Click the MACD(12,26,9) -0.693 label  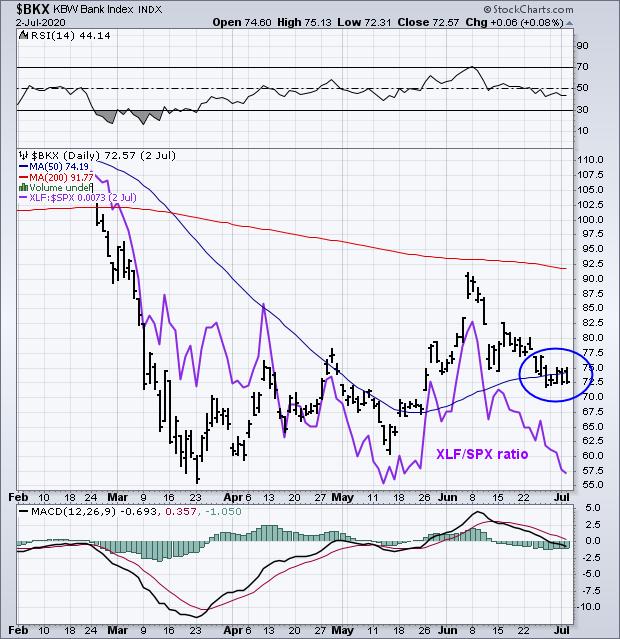94,511
